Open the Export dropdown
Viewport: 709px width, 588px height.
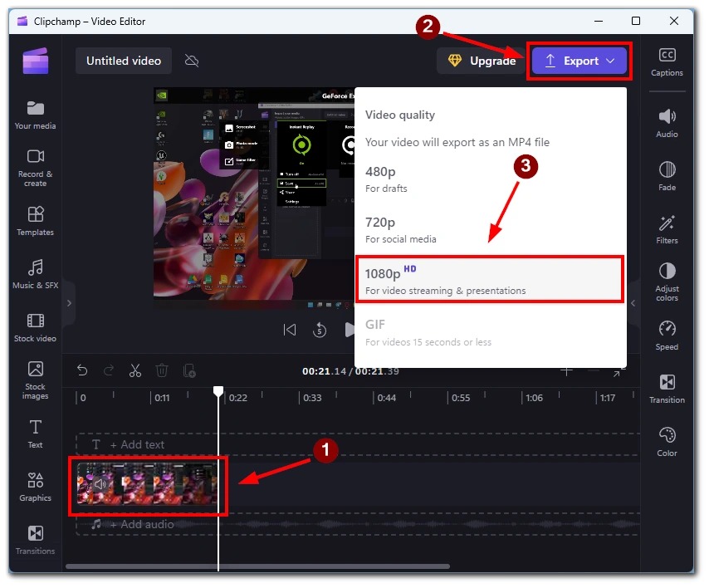[579, 61]
